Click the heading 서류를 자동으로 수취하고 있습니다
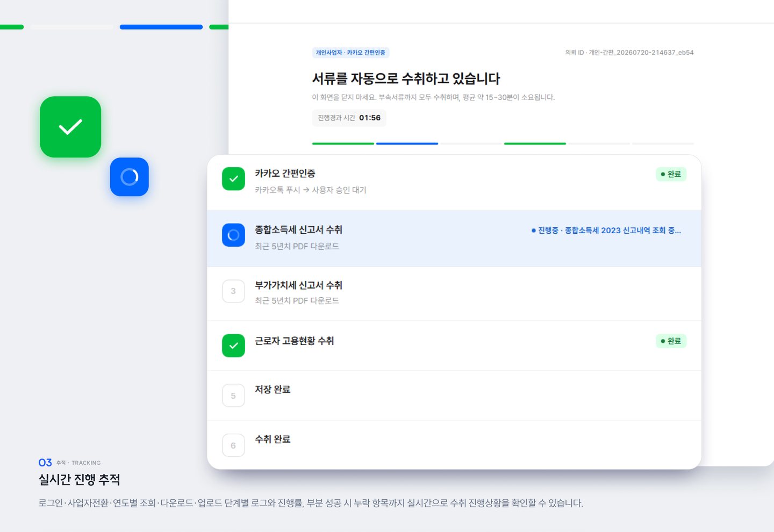Viewport: 774px width, 532px height. [406, 78]
